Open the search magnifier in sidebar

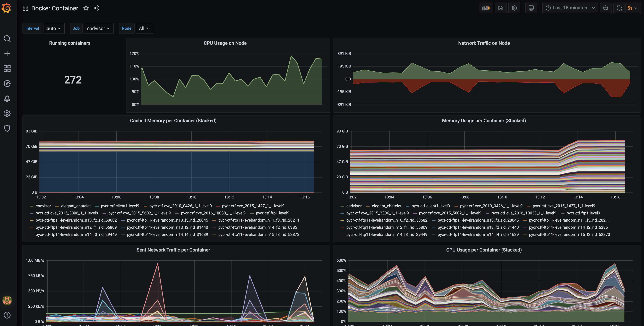pyautogui.click(x=7, y=39)
